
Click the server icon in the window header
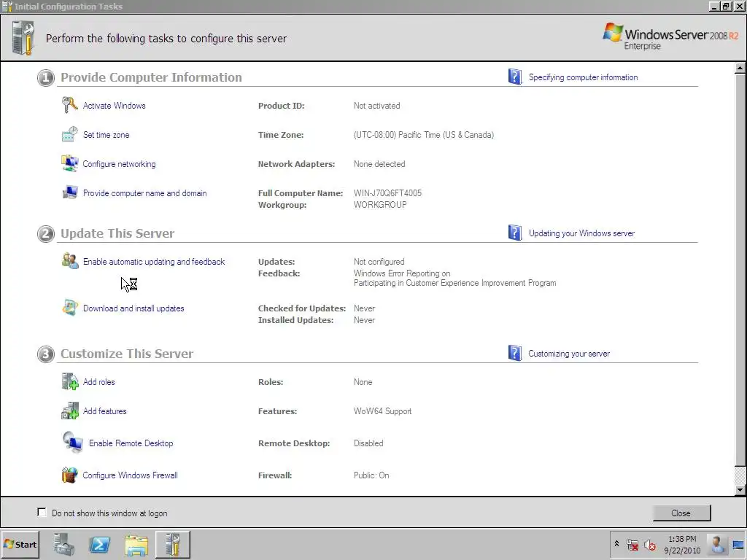(x=23, y=38)
